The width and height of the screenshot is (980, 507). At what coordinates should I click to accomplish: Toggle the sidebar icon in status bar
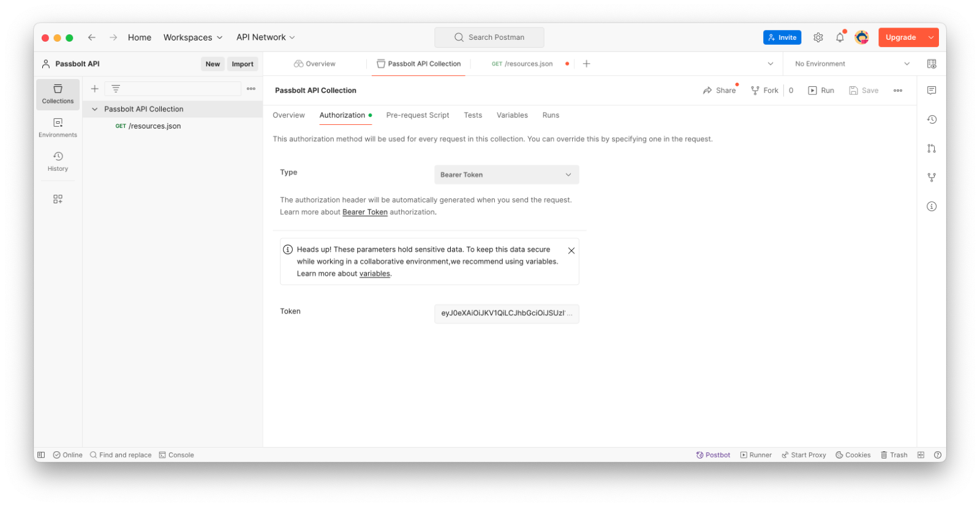point(41,455)
